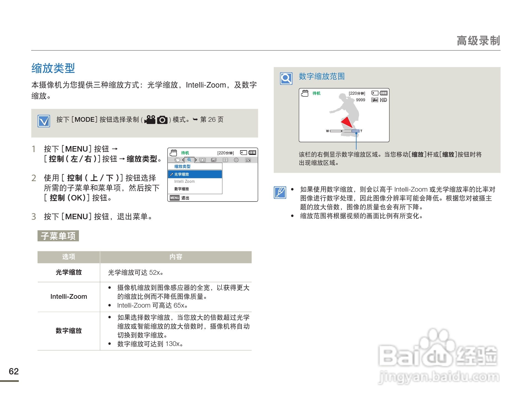Click the blue checkmark note icon beside MODE
Screen dimensions: 532x407
44,121
